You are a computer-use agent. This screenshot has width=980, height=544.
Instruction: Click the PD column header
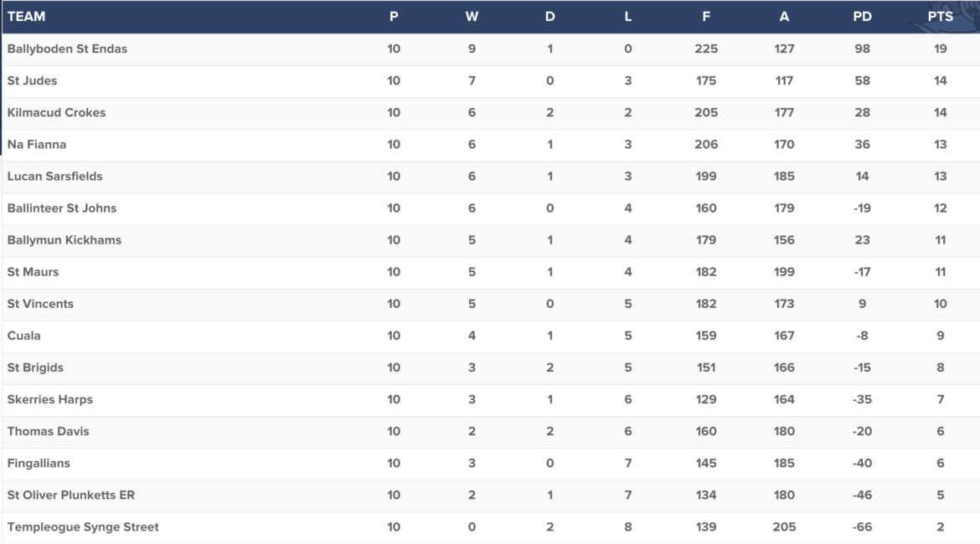coord(862,17)
